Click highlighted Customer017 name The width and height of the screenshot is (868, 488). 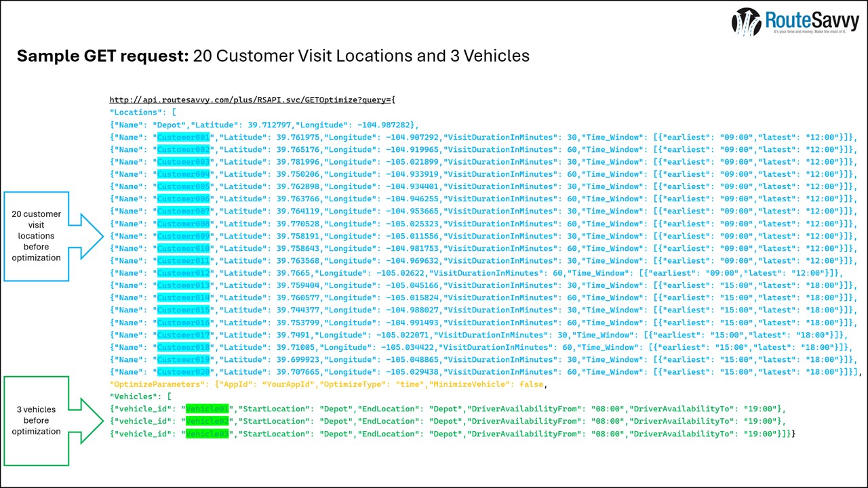[184, 335]
